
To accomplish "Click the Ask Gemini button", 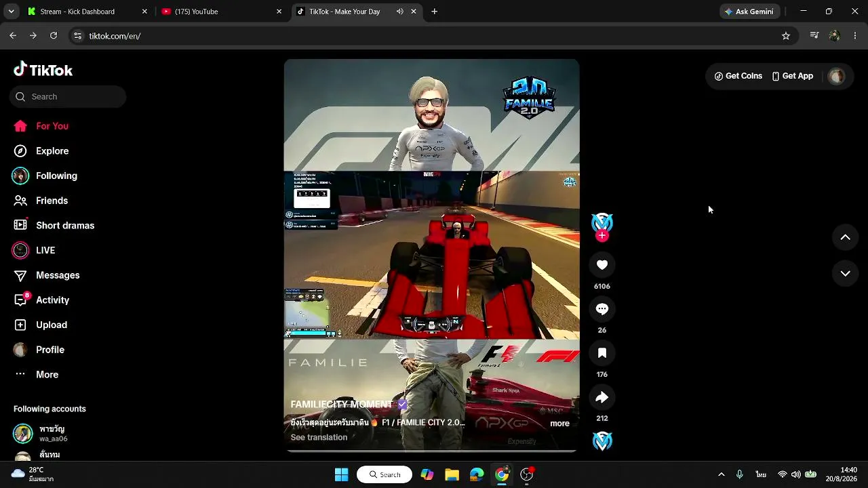I will pyautogui.click(x=749, y=12).
